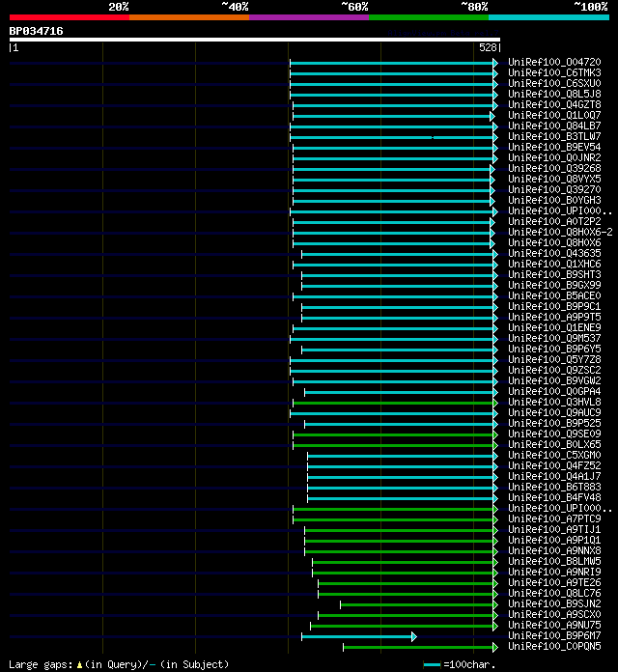Image resolution: width=618 pixels, height=672 pixels.
Task: Select hit label UniRef100_A9TIJ1
Action: click(x=554, y=530)
